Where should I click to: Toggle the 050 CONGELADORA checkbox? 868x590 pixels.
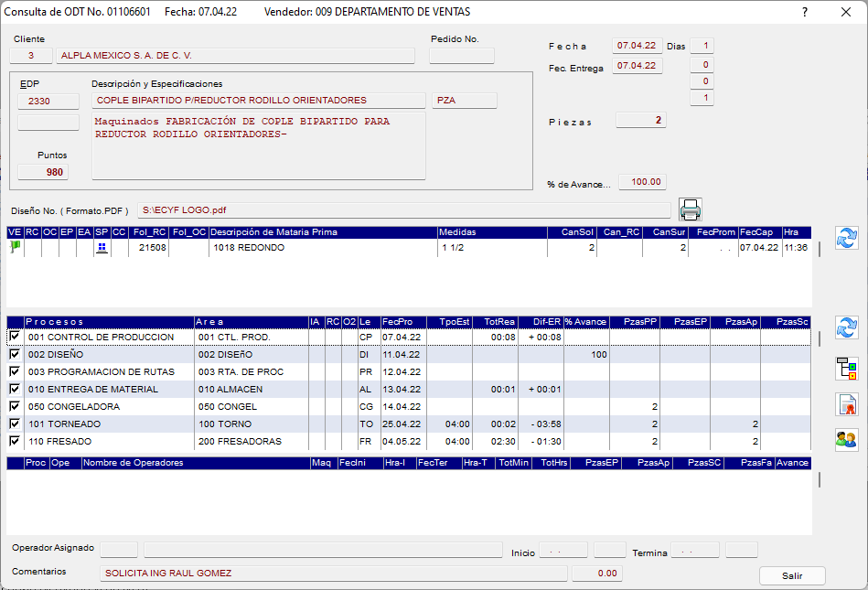14,407
